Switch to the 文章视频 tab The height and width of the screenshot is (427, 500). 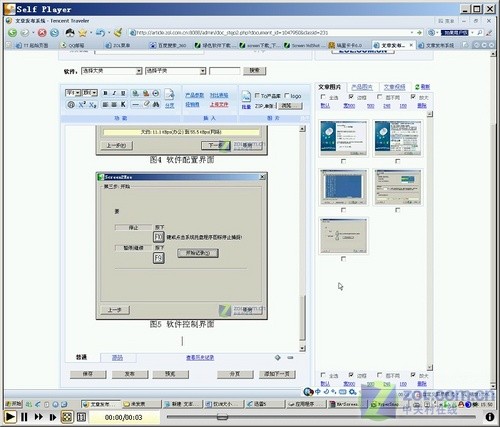(394, 87)
